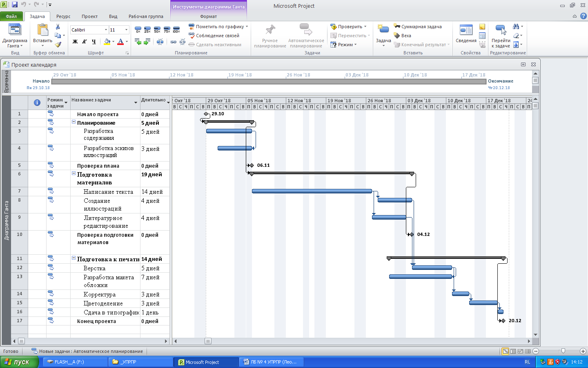Apply yellow background fill color

coord(107,42)
